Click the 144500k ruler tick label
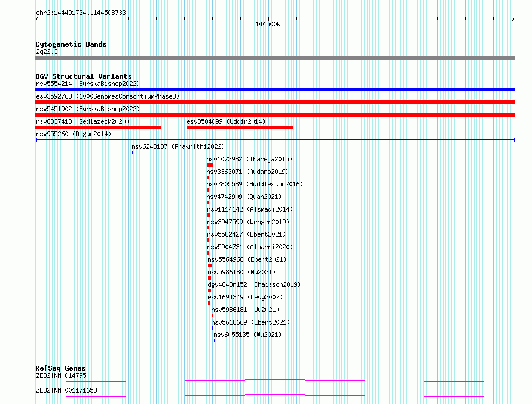This screenshot has width=532, height=404. [x=268, y=24]
